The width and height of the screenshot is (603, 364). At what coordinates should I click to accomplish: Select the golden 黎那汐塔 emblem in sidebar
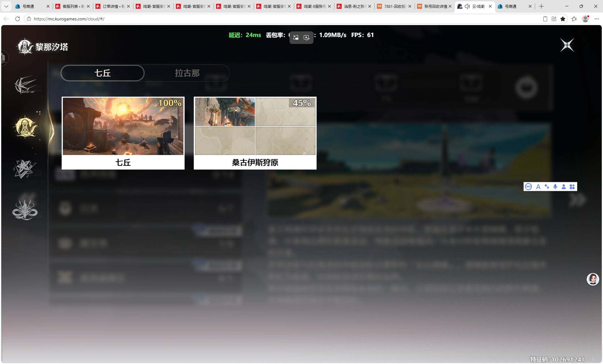(25, 127)
